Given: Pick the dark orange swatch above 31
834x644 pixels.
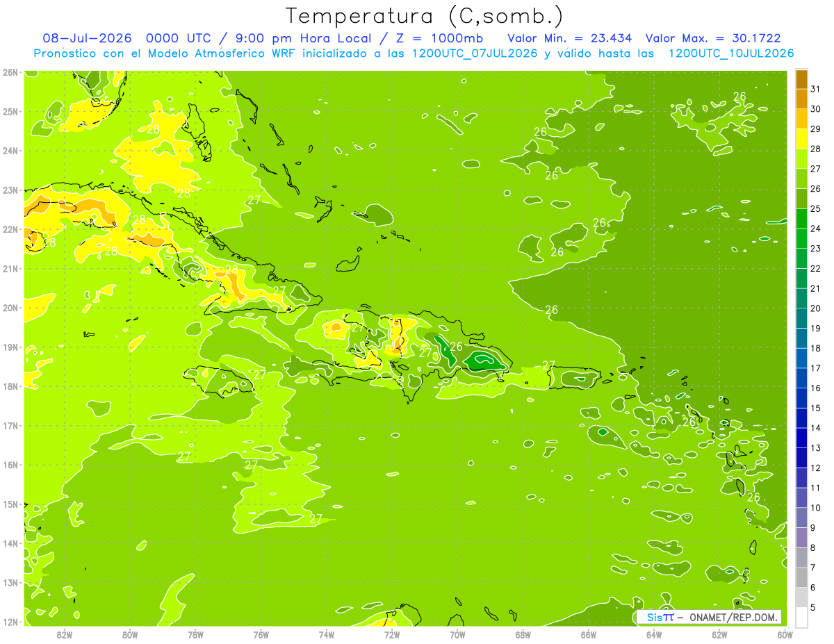Looking at the screenshot, I should (x=801, y=79).
